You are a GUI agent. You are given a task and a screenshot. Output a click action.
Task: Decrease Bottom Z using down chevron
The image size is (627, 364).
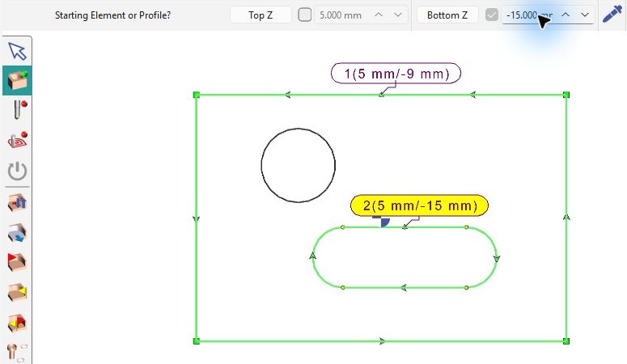pos(585,15)
